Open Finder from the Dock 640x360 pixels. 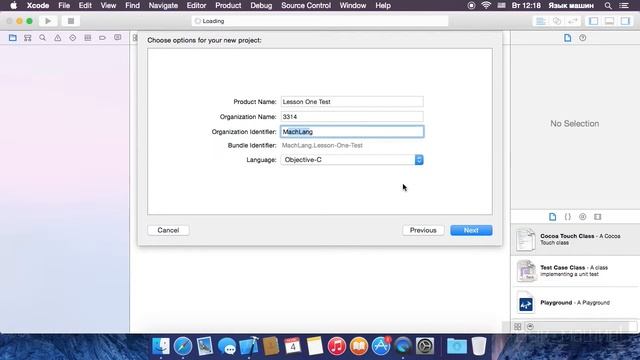[161, 346]
